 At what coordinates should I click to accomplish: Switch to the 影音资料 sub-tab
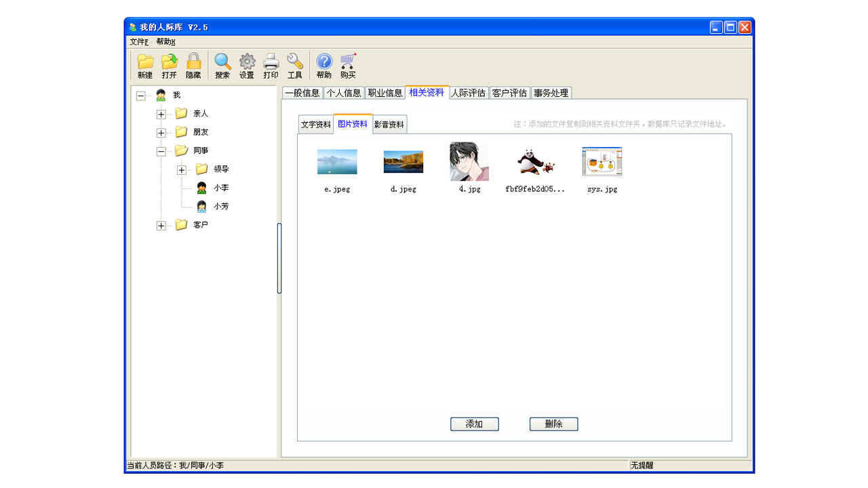click(x=389, y=125)
